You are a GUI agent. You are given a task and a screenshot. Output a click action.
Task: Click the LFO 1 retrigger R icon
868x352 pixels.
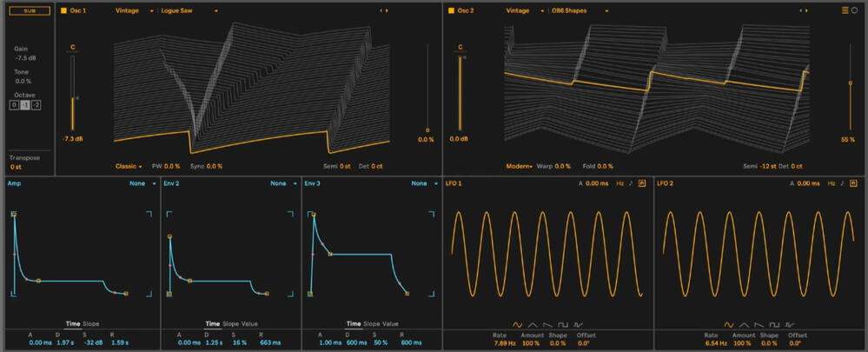pos(642,183)
